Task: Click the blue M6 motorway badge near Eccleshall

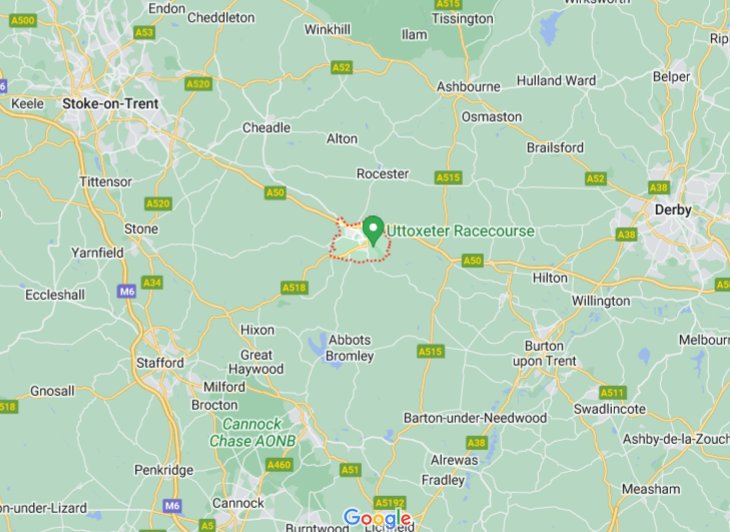Action: pos(126,291)
